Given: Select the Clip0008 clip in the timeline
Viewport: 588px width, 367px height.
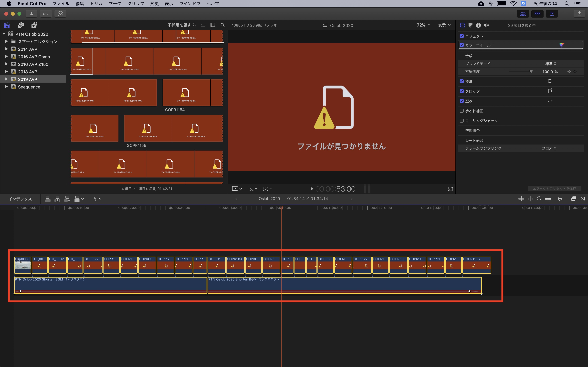Looking at the screenshot, I should click(23, 265).
